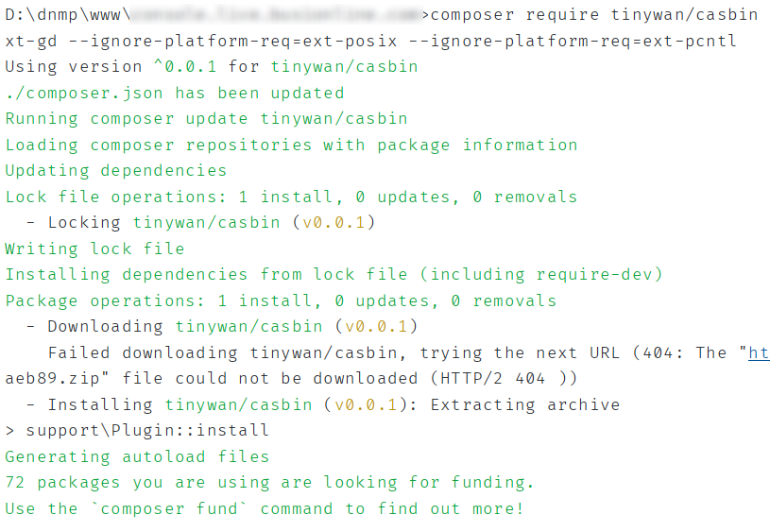Click tinywan/casbin in the Downloading line
770x532 pixels.
[249, 327]
